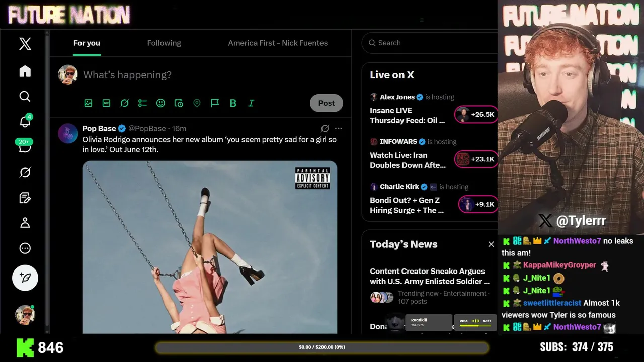The width and height of the screenshot is (644, 362).
Task: Click KappaMikeyGroyper username in chat
Action: click(559, 265)
